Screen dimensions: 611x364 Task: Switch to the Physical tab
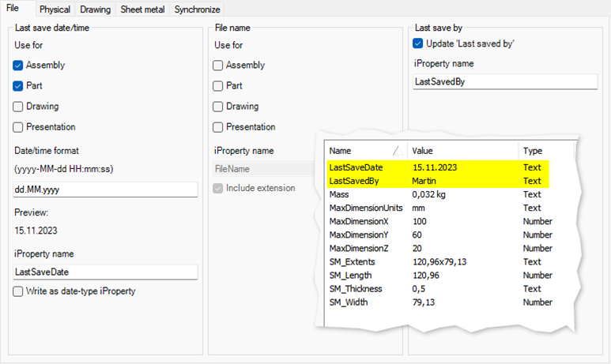tap(55, 9)
